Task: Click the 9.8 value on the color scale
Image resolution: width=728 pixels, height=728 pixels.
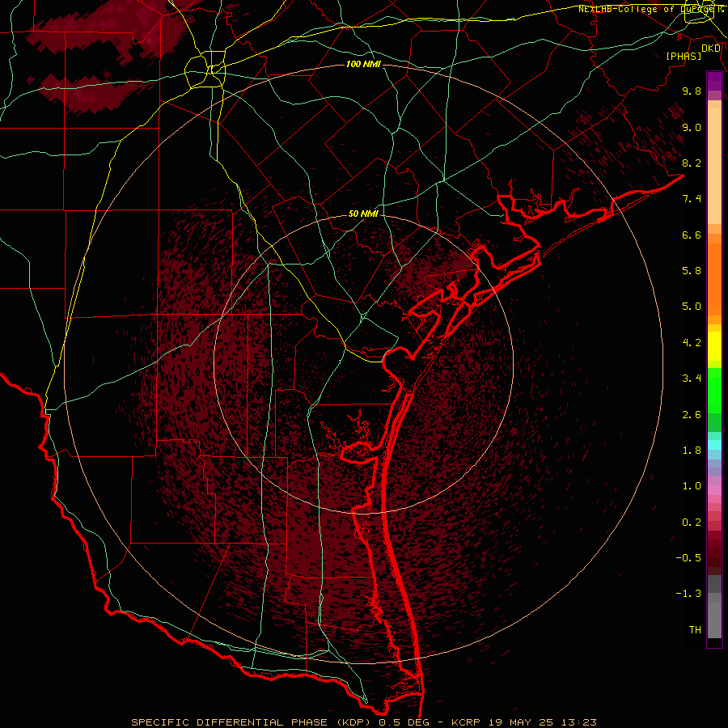Action: (692, 91)
